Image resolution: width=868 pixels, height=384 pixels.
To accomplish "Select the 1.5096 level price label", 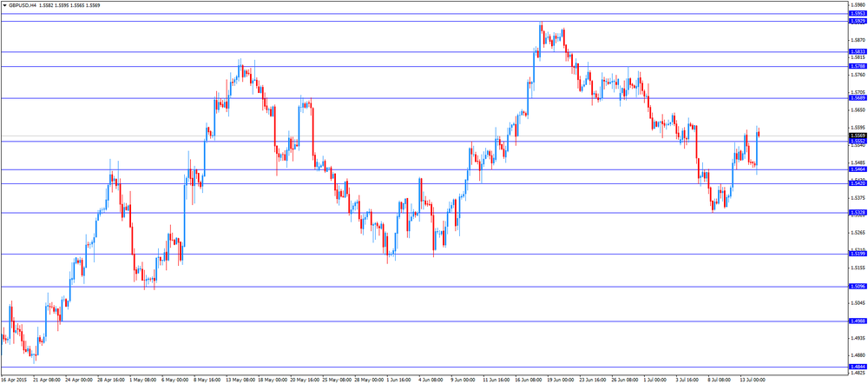I will coord(857,287).
